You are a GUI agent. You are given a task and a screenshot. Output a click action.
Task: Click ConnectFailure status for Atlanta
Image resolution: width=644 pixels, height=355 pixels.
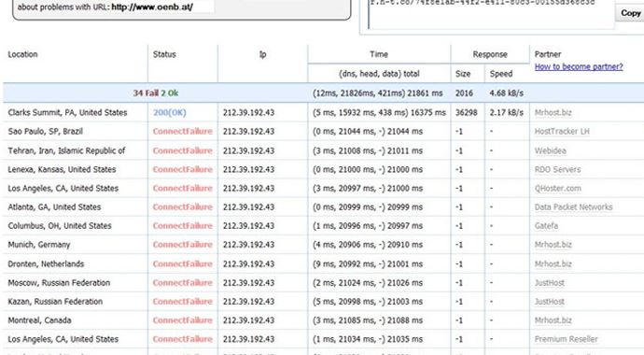[183, 207]
